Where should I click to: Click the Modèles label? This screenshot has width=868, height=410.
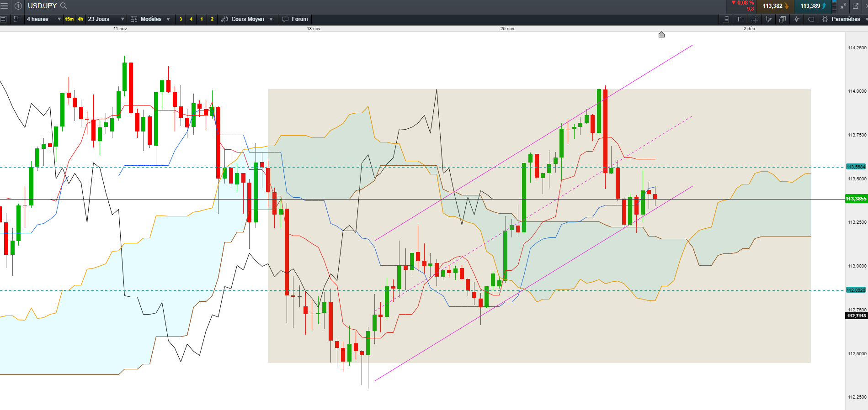tap(151, 19)
